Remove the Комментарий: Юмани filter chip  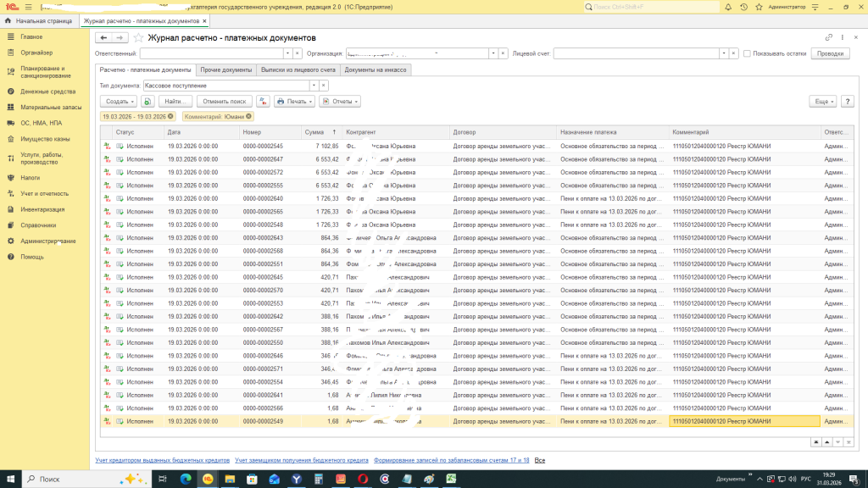click(x=248, y=117)
